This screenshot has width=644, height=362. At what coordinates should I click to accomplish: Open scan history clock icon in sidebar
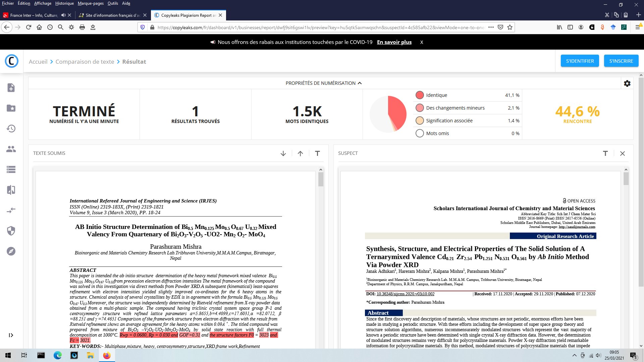coord(11,129)
